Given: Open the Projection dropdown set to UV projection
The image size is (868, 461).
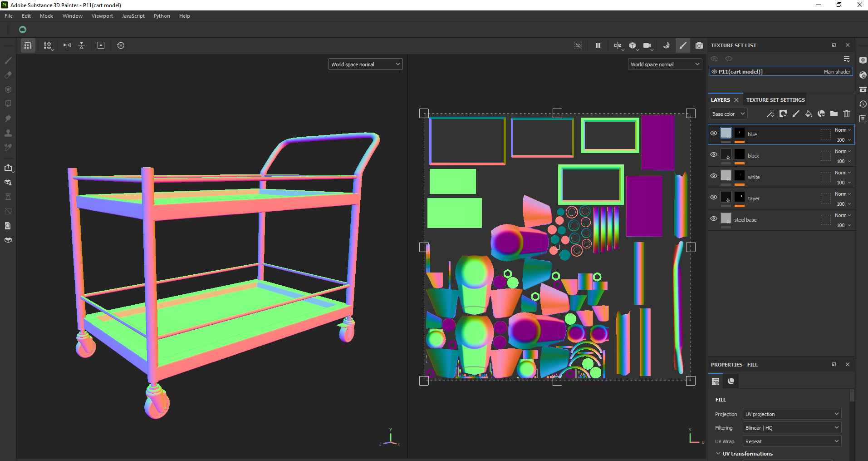Looking at the screenshot, I should (x=792, y=414).
